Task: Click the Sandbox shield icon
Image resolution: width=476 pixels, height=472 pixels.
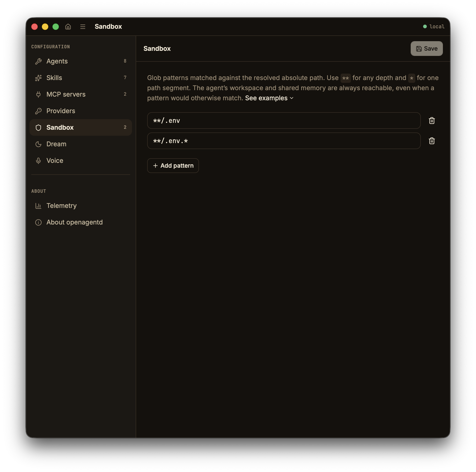Action: click(x=38, y=127)
